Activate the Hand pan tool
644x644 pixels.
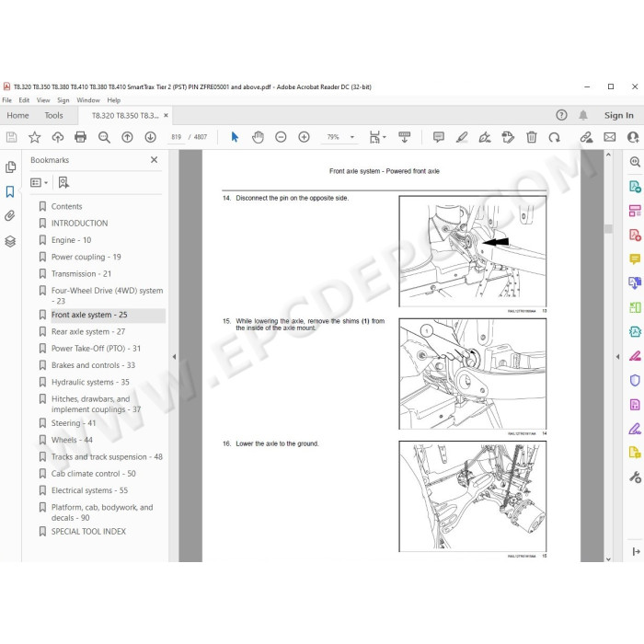click(x=258, y=137)
